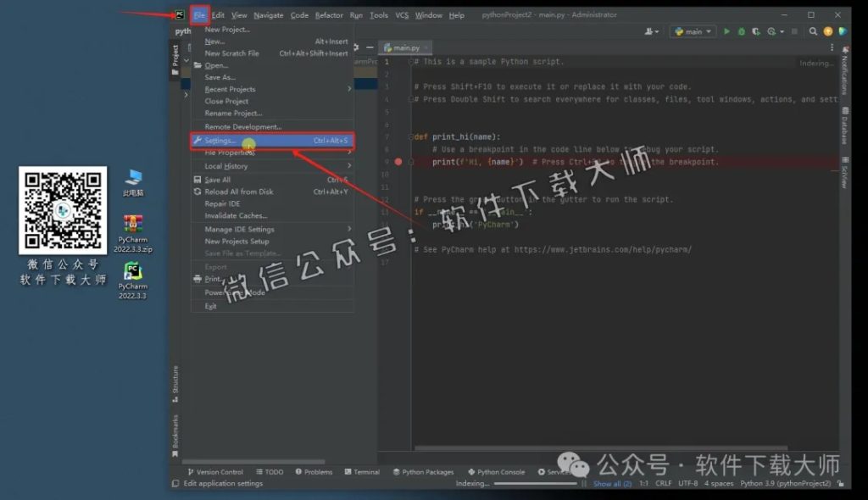Image resolution: width=868 pixels, height=500 pixels.
Task: Click the 'Show all (2)' link in the status bar
Action: point(612,482)
